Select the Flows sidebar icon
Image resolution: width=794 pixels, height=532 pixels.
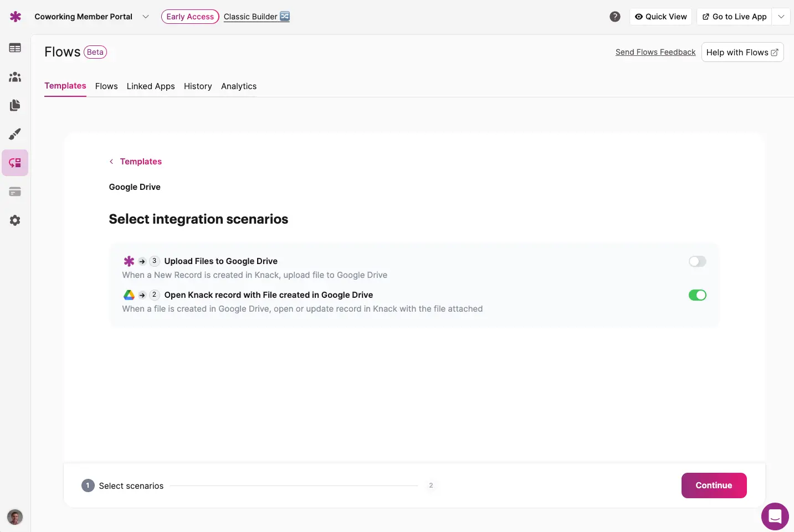point(15,163)
